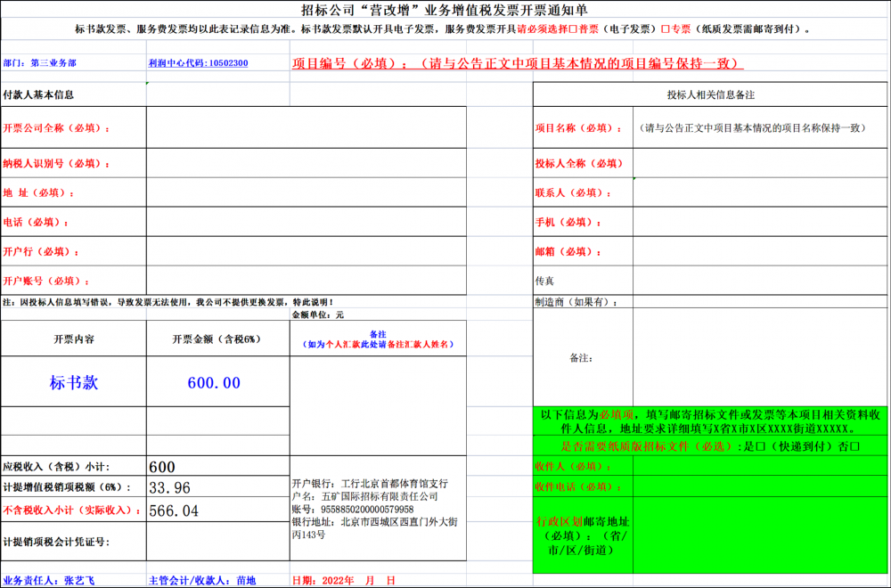Screen dimensions: 891x588
Task: Click the 利润中心代码: 10502300 link
Action: (199, 64)
